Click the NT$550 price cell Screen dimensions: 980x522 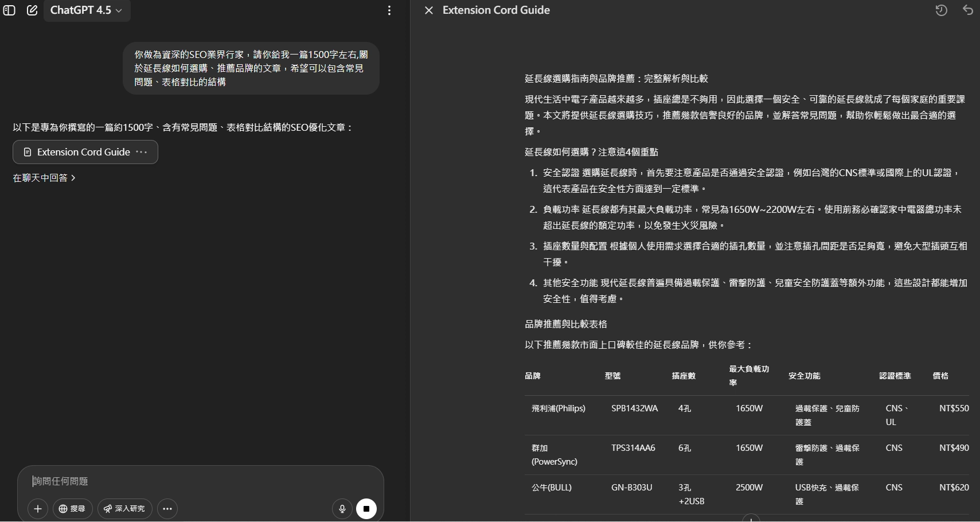coord(954,408)
